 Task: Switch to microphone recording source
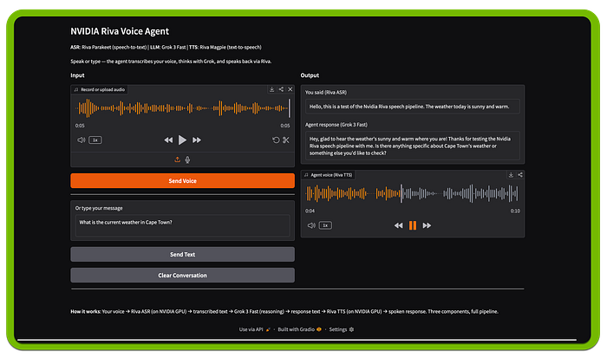coord(188,159)
